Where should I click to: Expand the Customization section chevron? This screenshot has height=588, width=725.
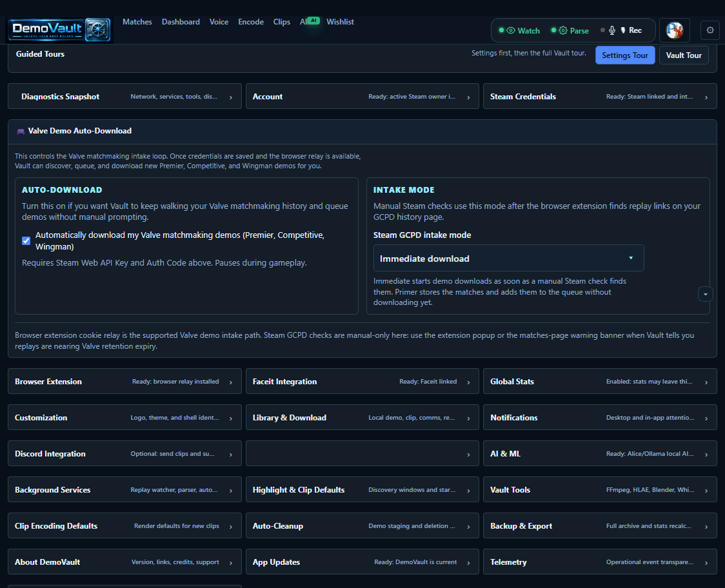231,418
